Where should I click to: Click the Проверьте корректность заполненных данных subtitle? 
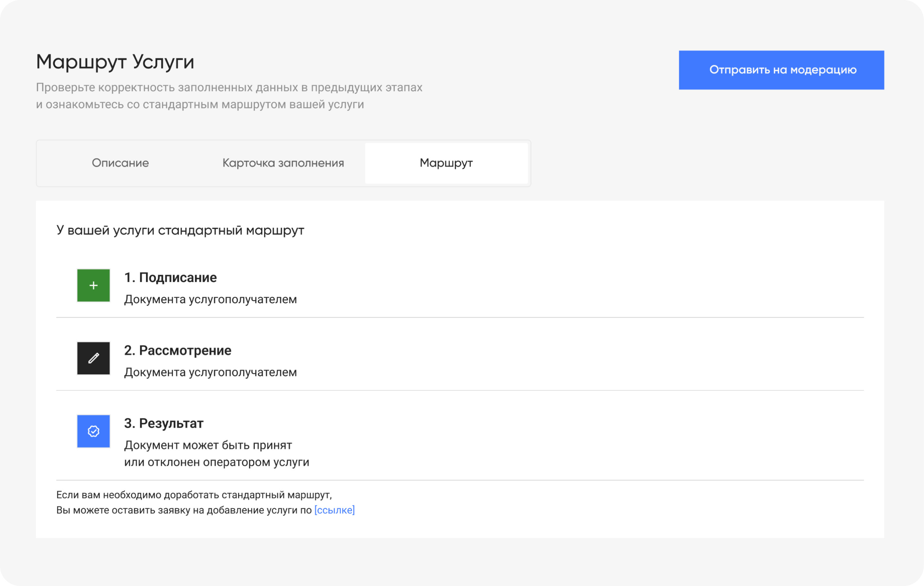coord(229,87)
